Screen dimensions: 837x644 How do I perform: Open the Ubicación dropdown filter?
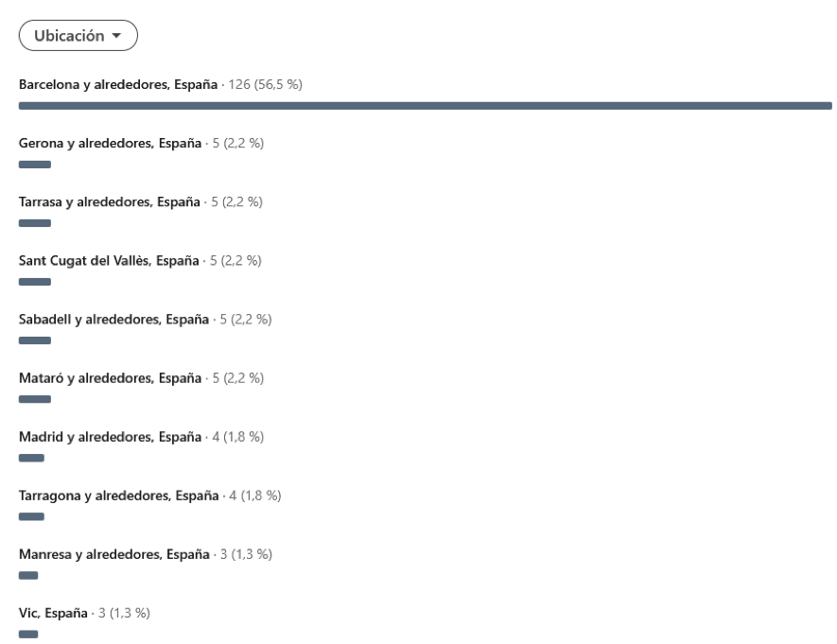tap(78, 35)
